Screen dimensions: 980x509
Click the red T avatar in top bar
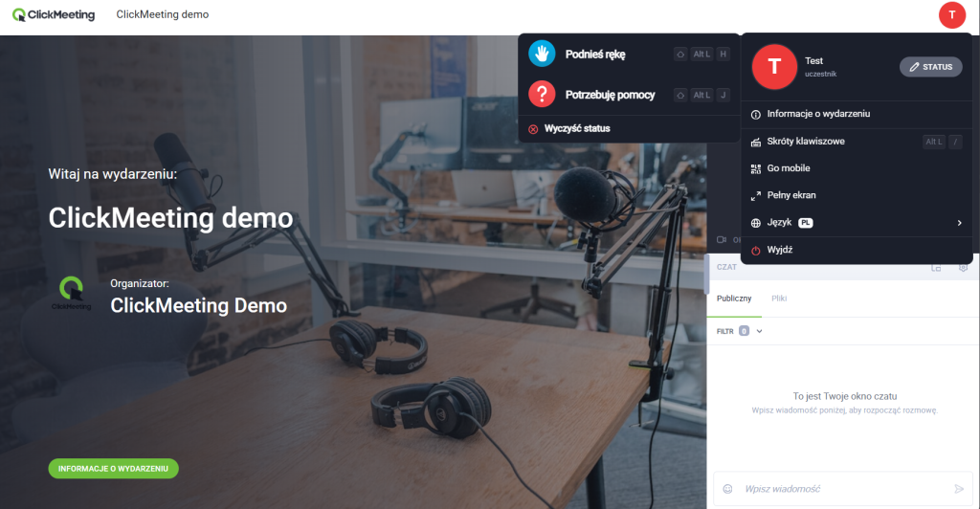click(x=951, y=15)
